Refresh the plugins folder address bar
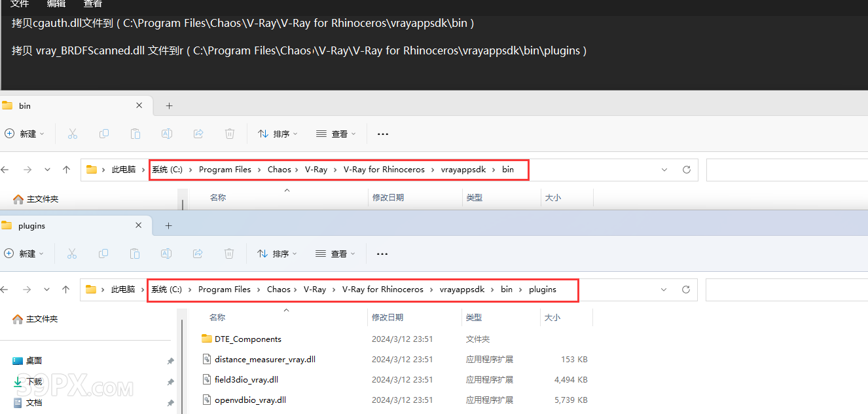The height and width of the screenshot is (414, 868). pyautogui.click(x=686, y=290)
